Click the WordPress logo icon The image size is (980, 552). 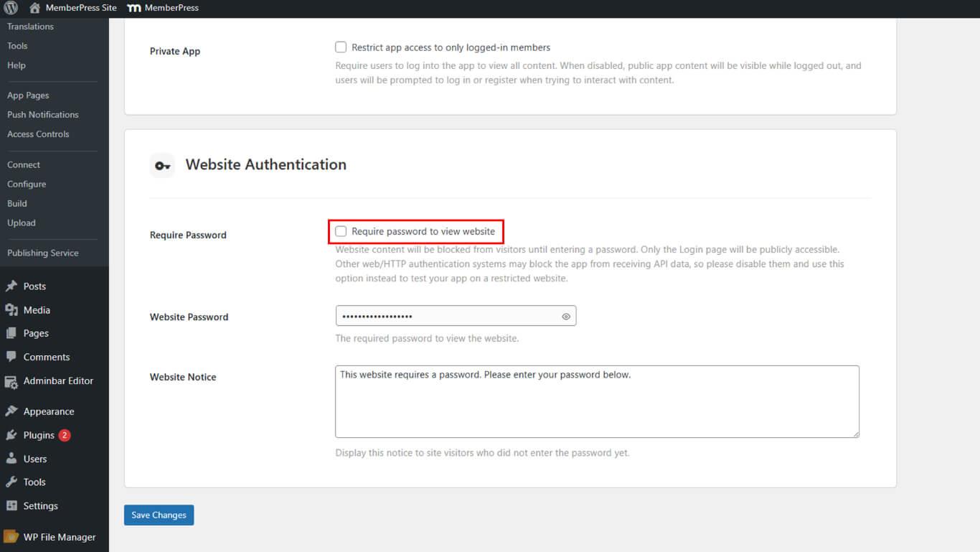tap(11, 8)
